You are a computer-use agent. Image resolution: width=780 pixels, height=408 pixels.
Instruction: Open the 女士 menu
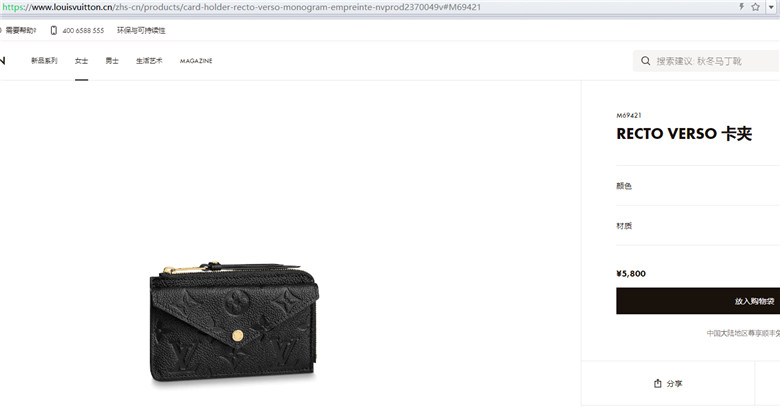tap(81, 61)
